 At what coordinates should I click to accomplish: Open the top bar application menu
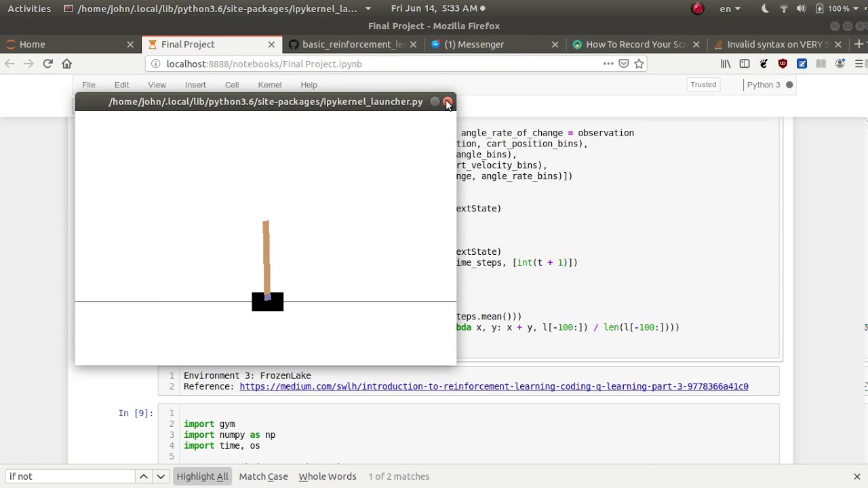pos(217,8)
